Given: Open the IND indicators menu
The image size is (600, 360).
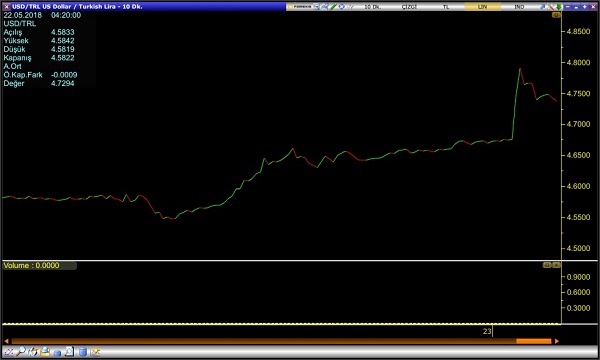Looking at the screenshot, I should click(x=519, y=7).
